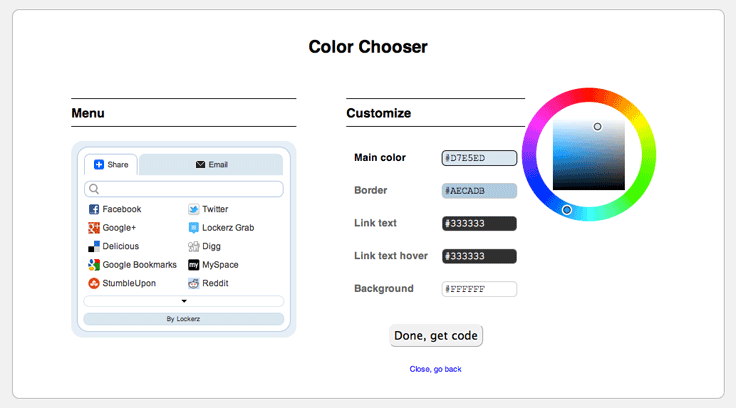Click the Reddit alien icon
This screenshot has height=408, width=736.
(193, 284)
